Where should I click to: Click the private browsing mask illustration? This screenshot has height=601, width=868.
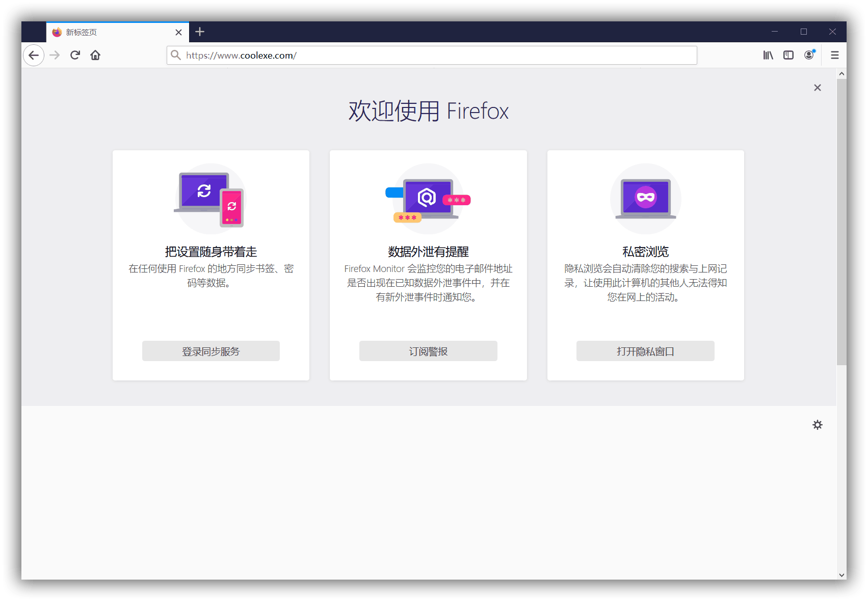tap(645, 198)
